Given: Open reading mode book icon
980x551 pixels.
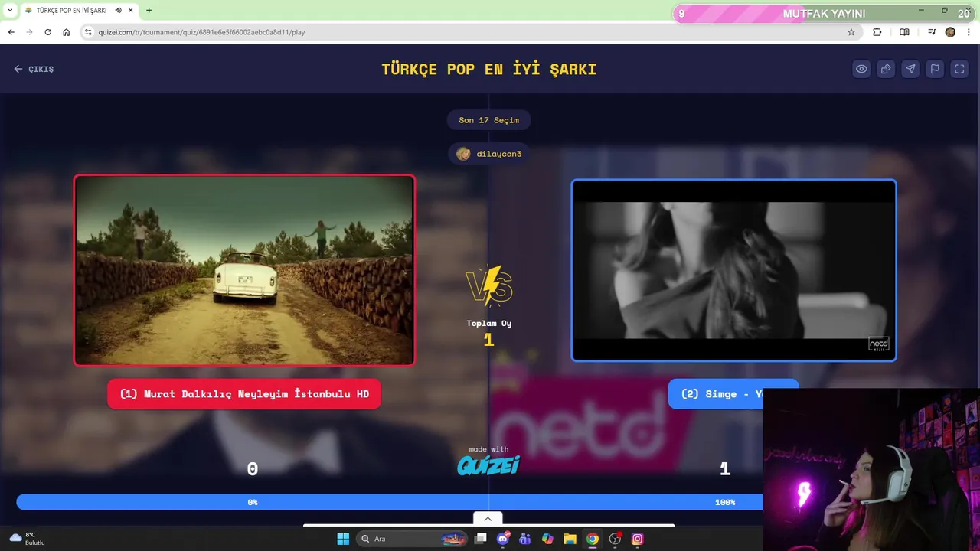Looking at the screenshot, I should 904,32.
